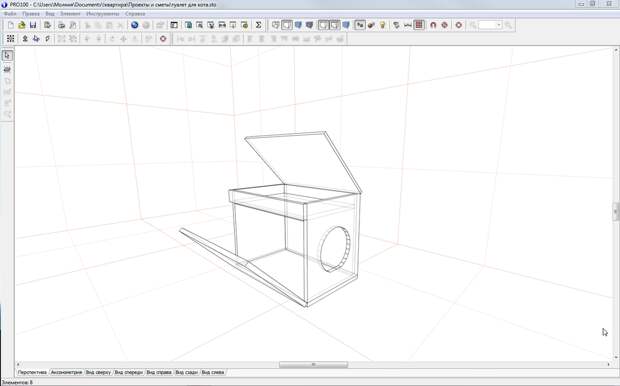
Task: Click the red circle icon in second toolbar row
Action: (x=163, y=38)
